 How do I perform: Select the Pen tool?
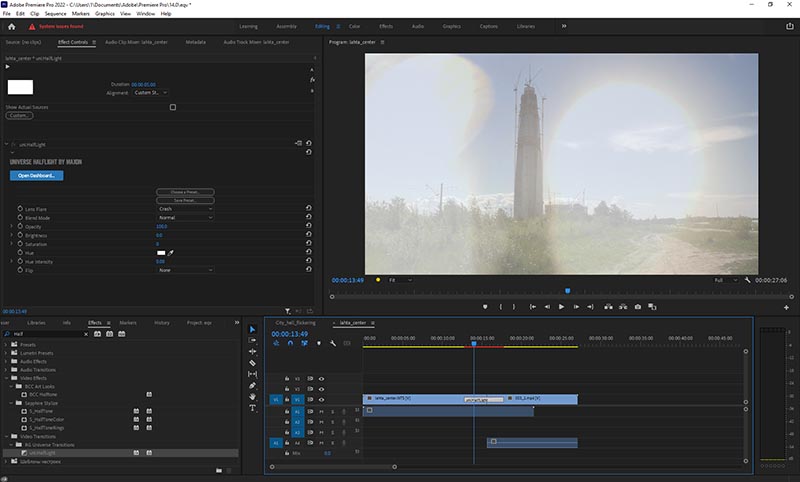pyautogui.click(x=252, y=386)
